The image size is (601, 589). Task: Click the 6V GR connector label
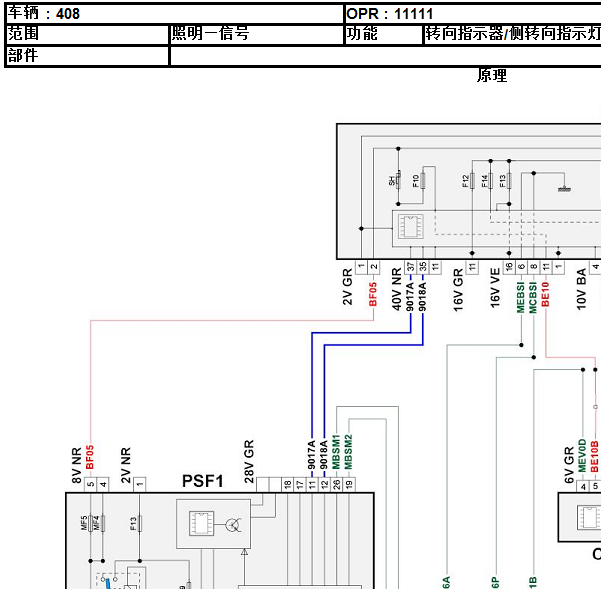click(x=569, y=465)
